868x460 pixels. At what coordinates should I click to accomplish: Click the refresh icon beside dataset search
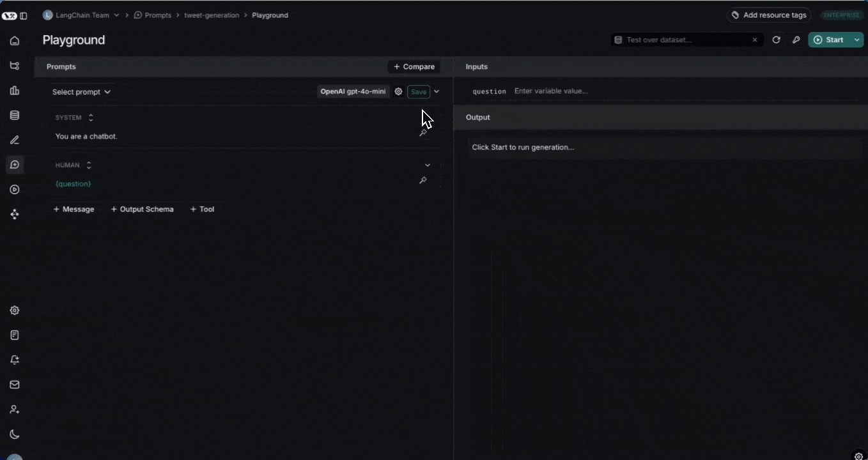pyautogui.click(x=776, y=40)
